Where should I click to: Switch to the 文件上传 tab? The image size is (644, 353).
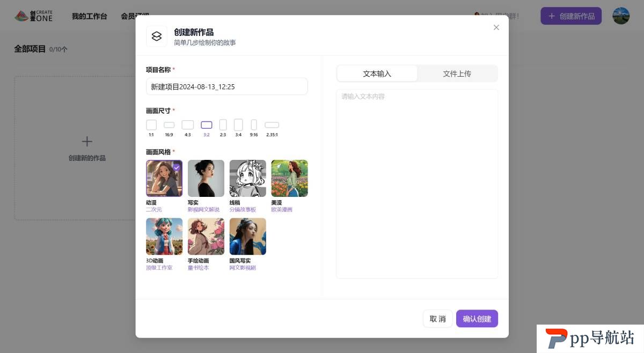[x=457, y=73]
